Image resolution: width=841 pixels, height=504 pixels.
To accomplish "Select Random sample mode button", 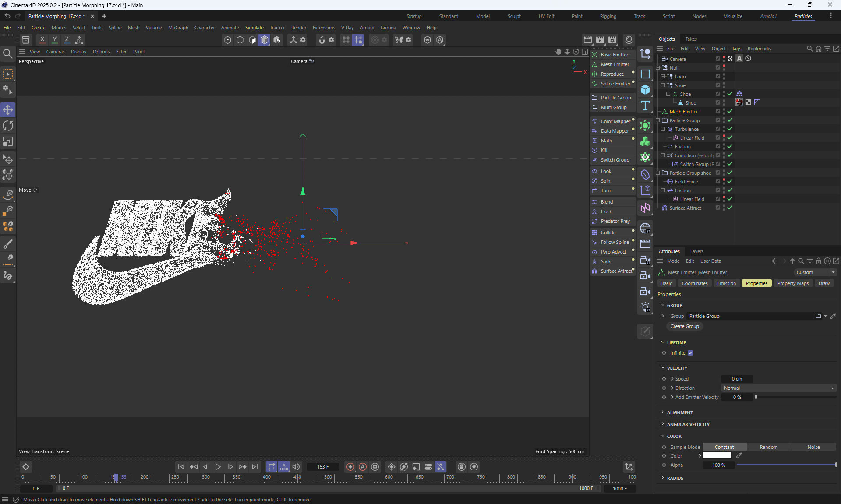I will [x=768, y=447].
